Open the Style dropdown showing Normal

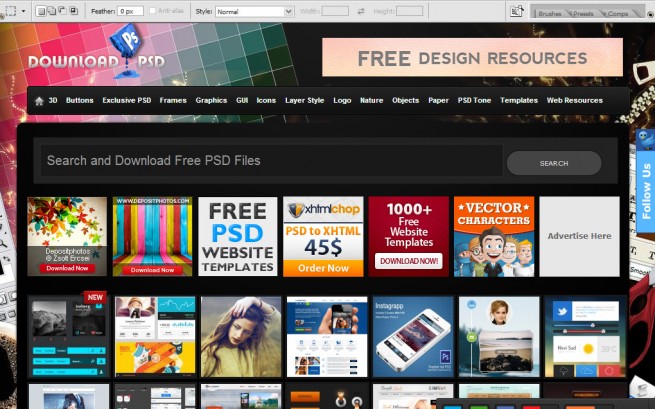click(254, 12)
